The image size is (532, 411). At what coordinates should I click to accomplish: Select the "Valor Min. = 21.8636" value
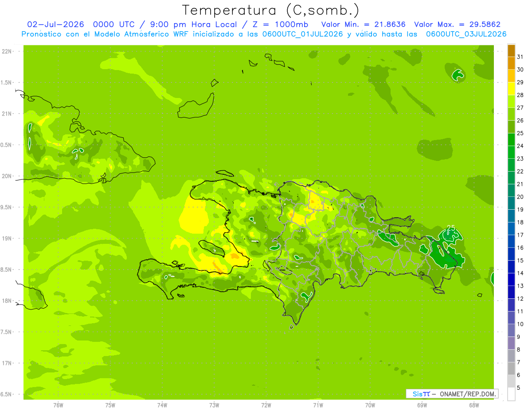(x=363, y=24)
